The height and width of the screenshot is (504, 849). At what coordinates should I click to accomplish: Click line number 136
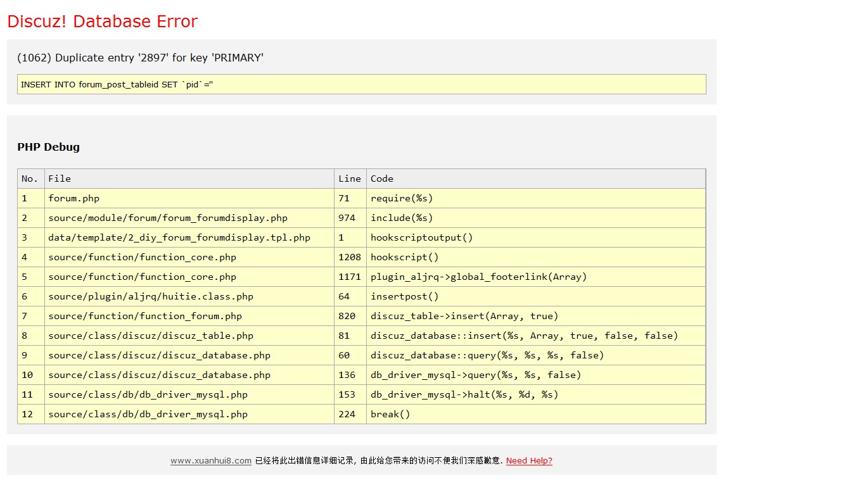pyautogui.click(x=347, y=375)
